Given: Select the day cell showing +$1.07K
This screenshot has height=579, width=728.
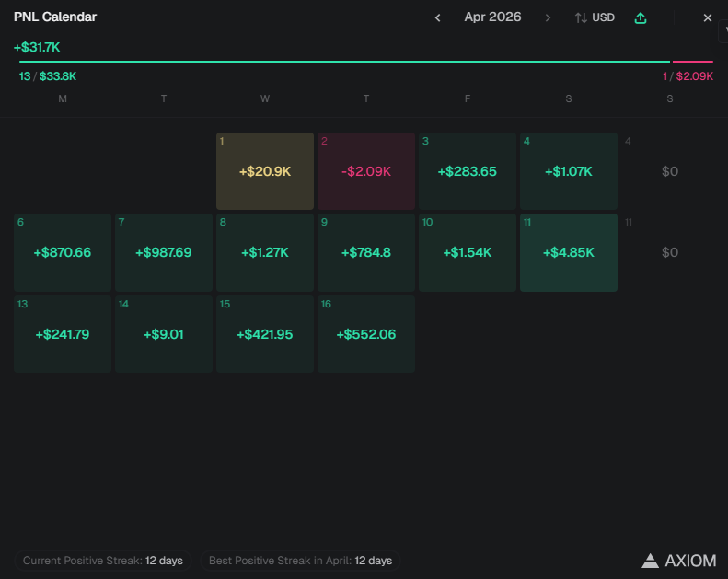Looking at the screenshot, I should [x=569, y=171].
